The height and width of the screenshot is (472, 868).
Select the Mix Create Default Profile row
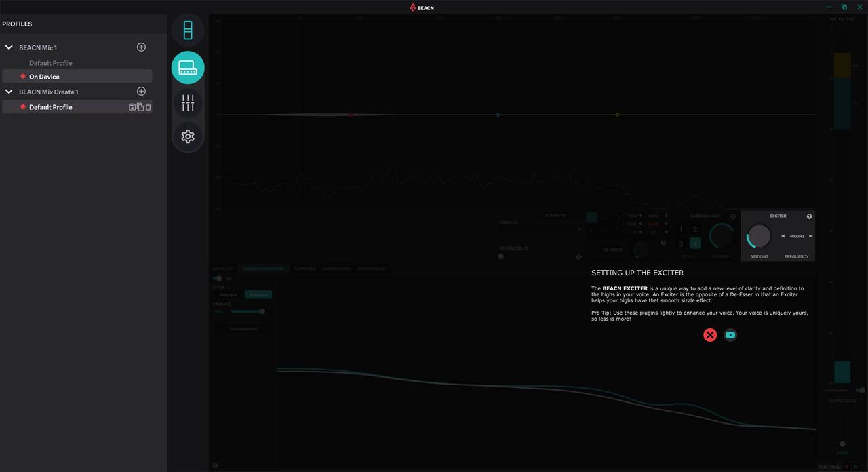coord(77,107)
